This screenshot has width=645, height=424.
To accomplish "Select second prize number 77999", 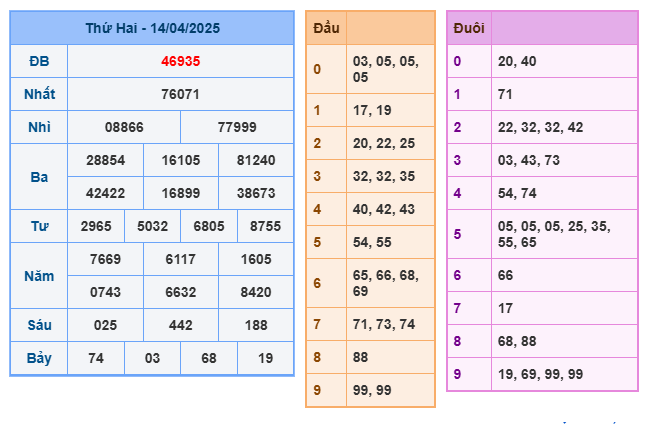I will tap(237, 127).
